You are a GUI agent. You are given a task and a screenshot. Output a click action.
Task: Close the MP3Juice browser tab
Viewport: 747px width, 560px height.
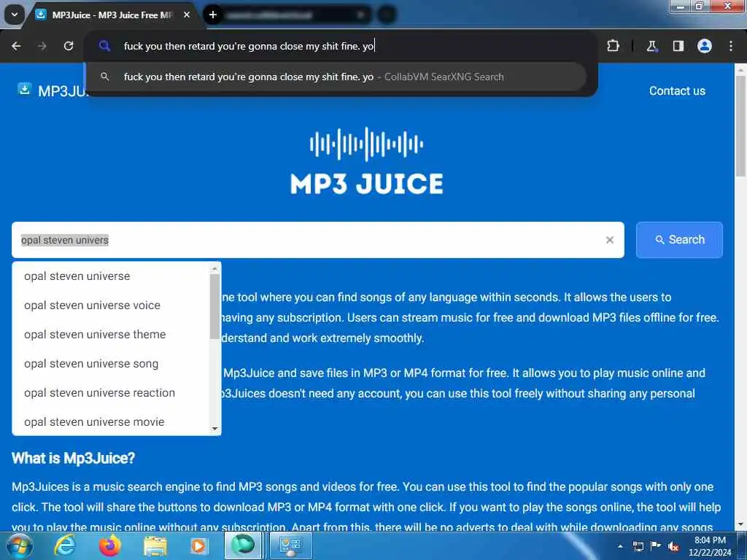pos(187,15)
